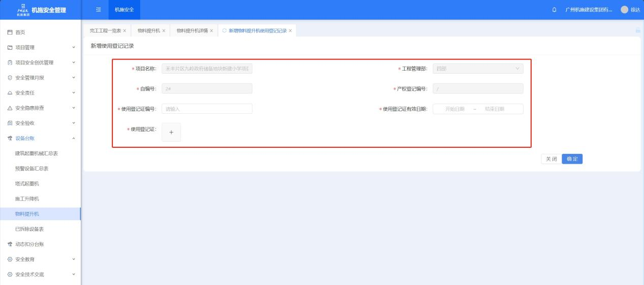Close the 完工工程一览表 tab
The height and width of the screenshot is (285, 644).
pyautogui.click(x=125, y=30)
